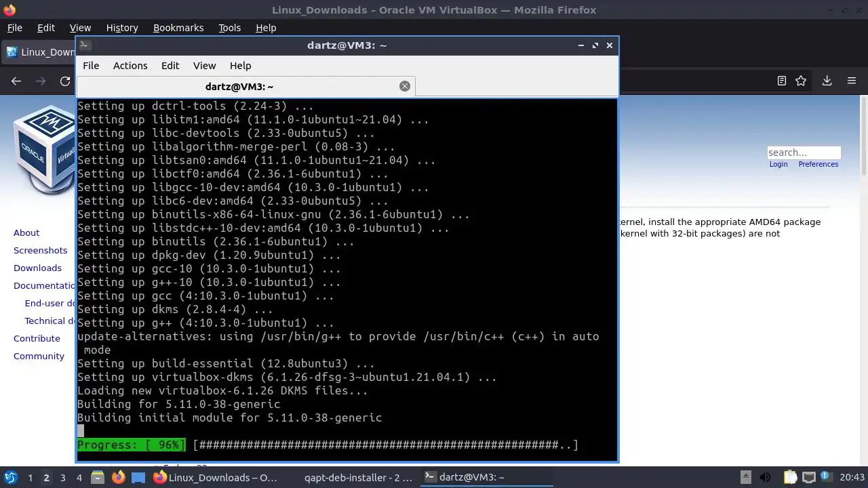
Task: Open Firefox Tools menu
Action: 229,28
